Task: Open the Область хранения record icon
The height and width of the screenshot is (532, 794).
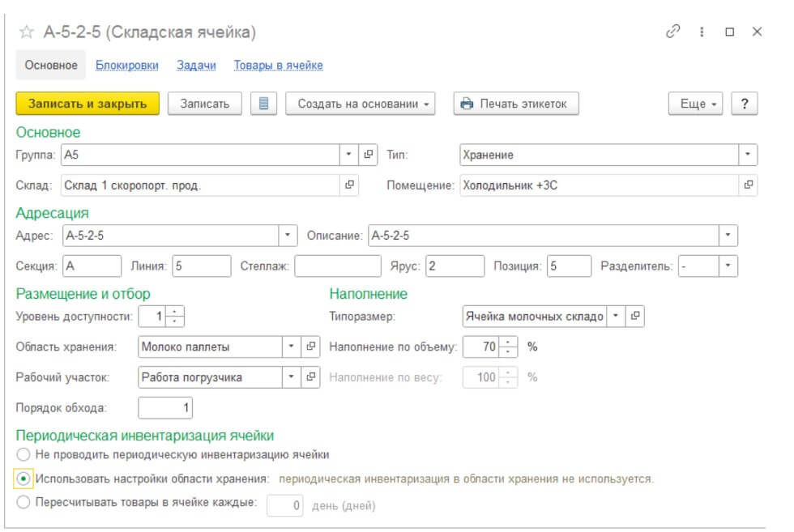Action: [x=311, y=347]
